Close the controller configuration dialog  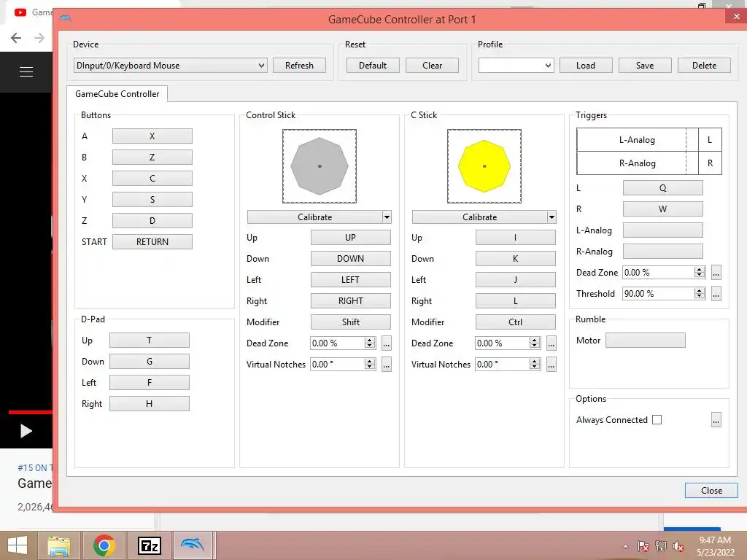711,491
